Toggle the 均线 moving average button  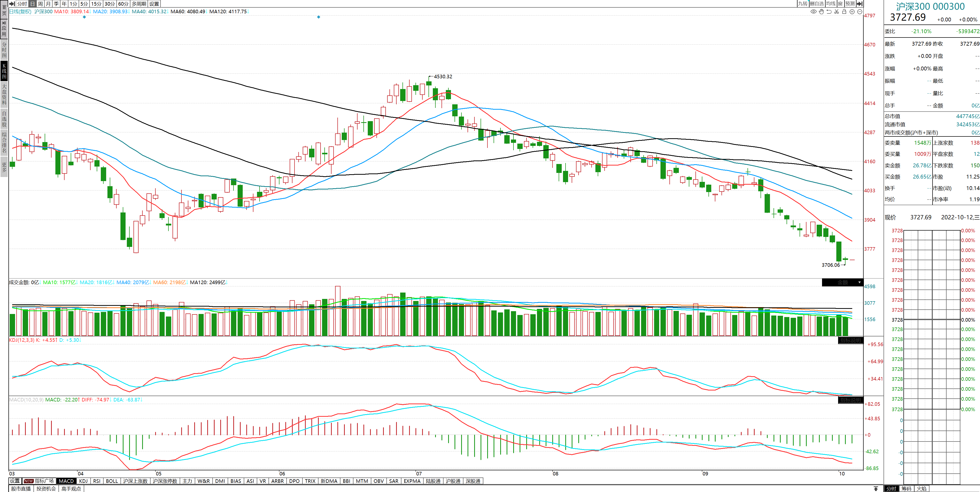tap(831, 3)
